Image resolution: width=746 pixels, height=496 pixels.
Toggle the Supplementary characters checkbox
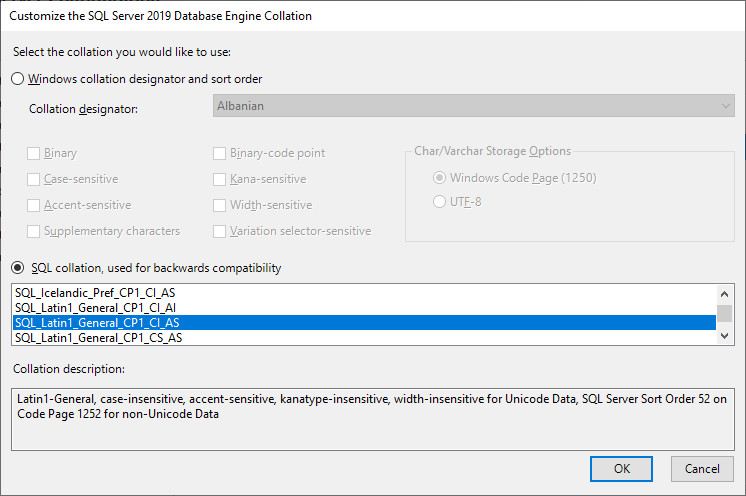pos(33,231)
